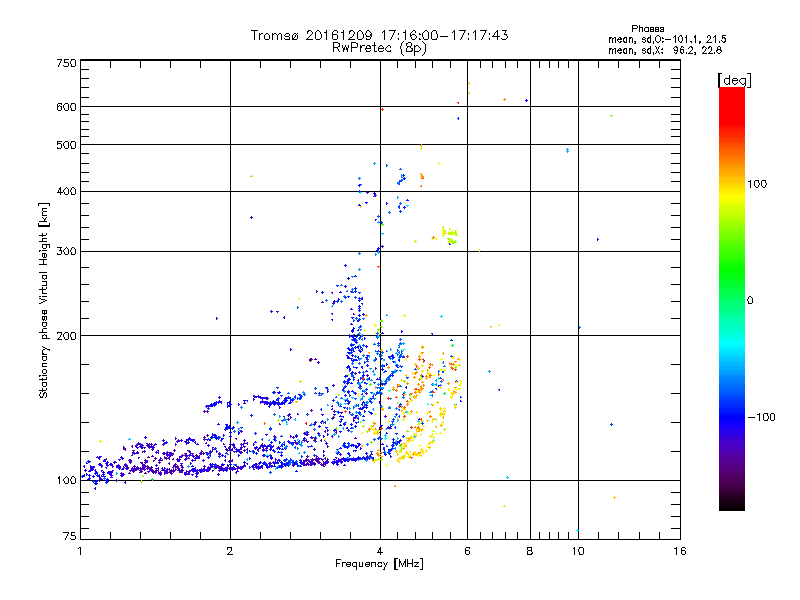The height and width of the screenshot is (600, 800).
Task: Click the colorbar label '0'
Action: coord(750,301)
